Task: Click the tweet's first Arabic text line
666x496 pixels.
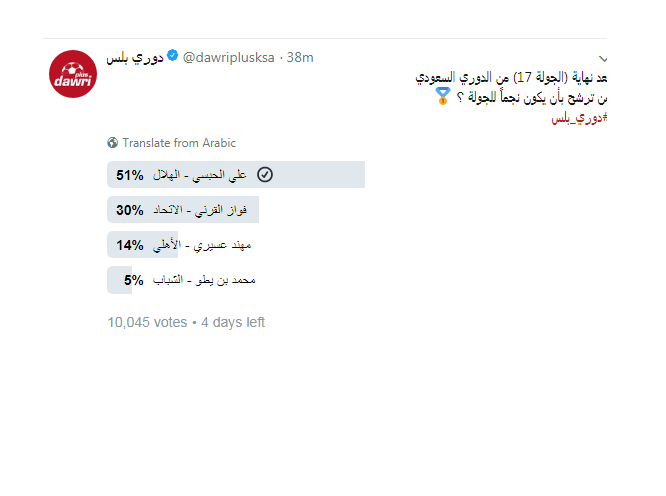Action: click(511, 78)
